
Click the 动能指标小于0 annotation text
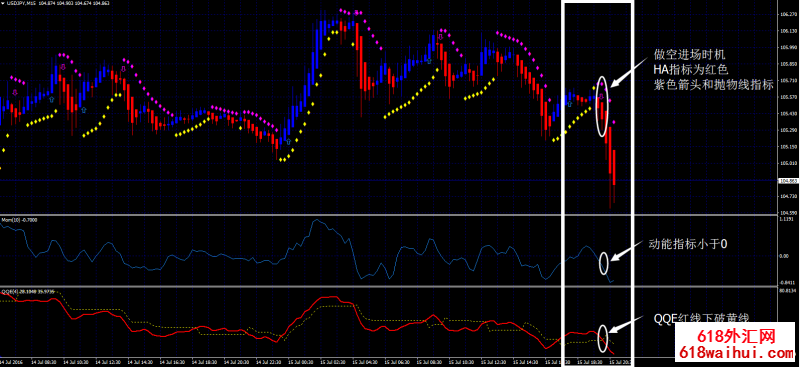(x=687, y=245)
